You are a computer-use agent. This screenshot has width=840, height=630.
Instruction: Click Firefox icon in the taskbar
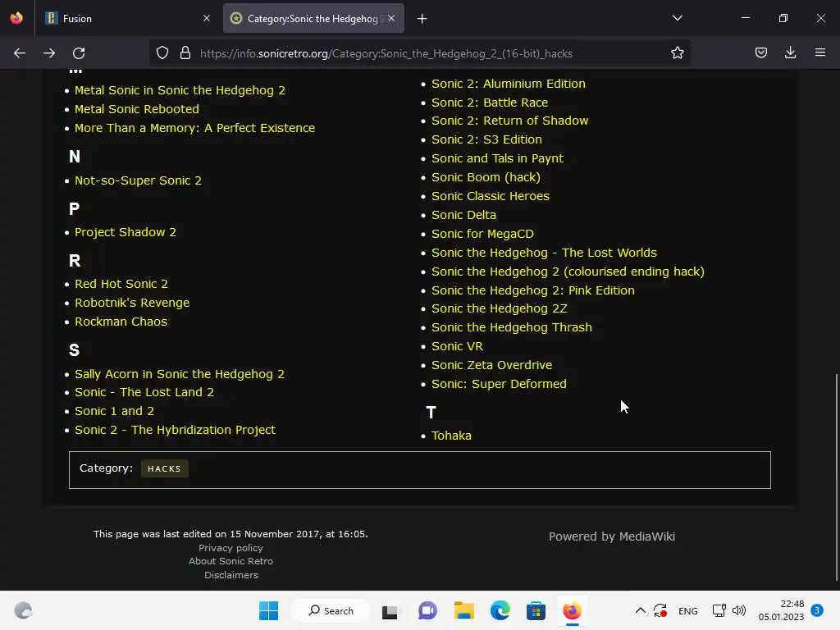572,610
